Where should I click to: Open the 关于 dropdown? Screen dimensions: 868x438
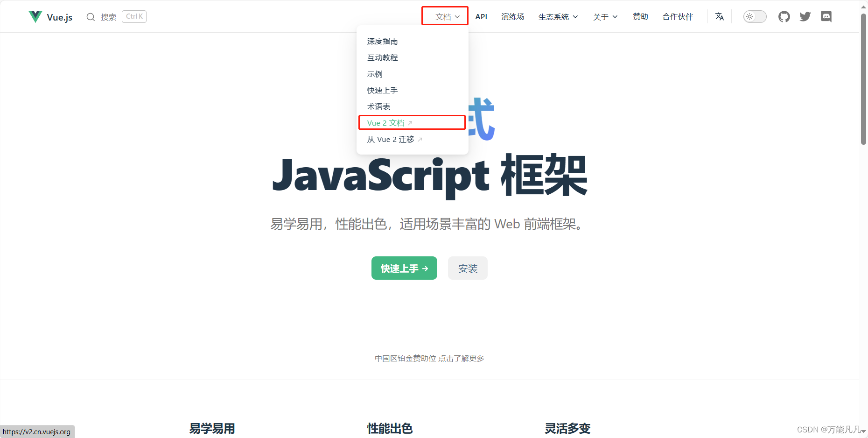(x=605, y=16)
